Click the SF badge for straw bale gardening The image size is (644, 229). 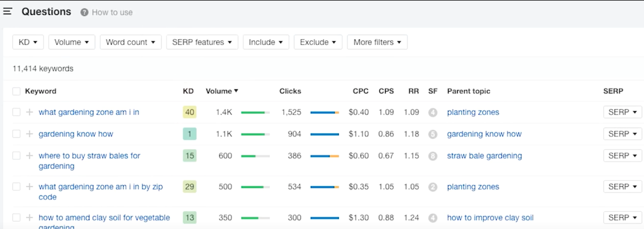pyautogui.click(x=433, y=156)
